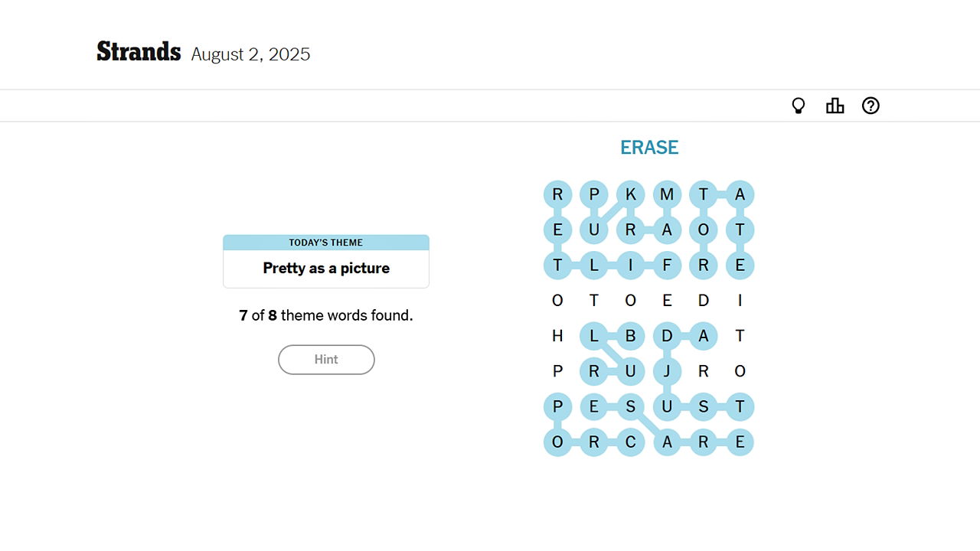Click the Strands logo
980x551 pixels.
click(x=139, y=51)
